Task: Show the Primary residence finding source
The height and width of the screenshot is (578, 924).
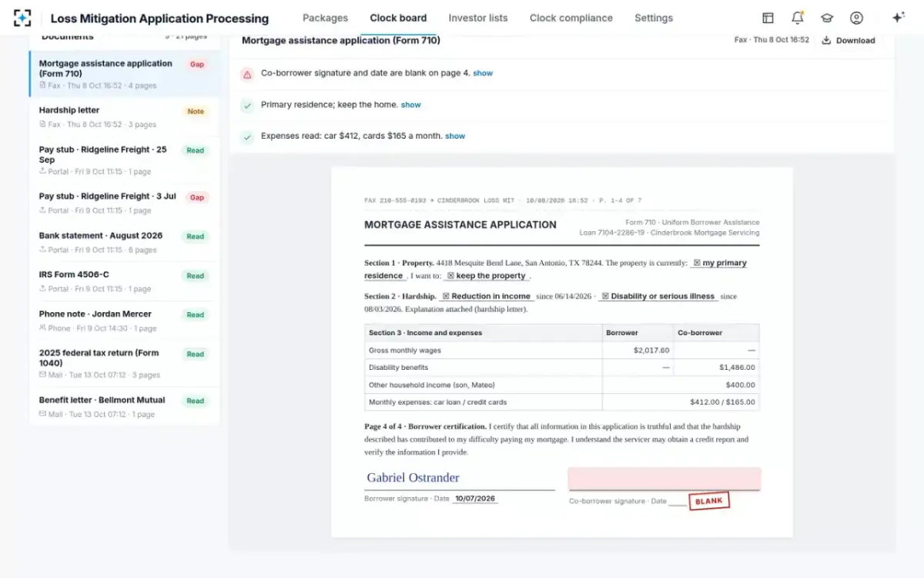Action: tap(410, 105)
